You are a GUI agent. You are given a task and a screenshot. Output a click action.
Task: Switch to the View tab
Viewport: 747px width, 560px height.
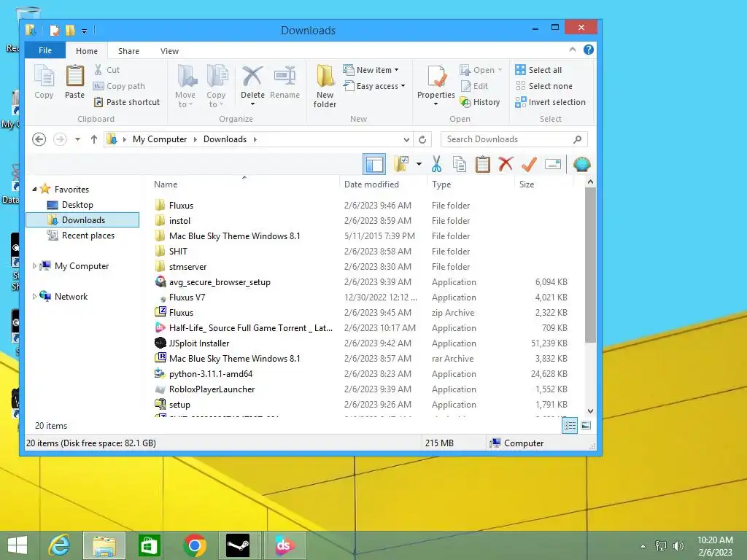pyautogui.click(x=169, y=50)
